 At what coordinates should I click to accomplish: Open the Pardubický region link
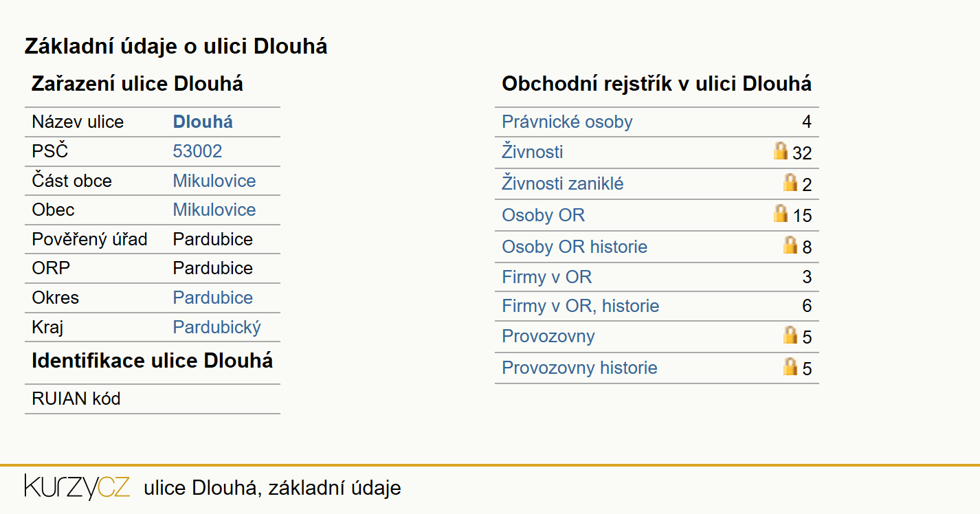[x=217, y=327]
